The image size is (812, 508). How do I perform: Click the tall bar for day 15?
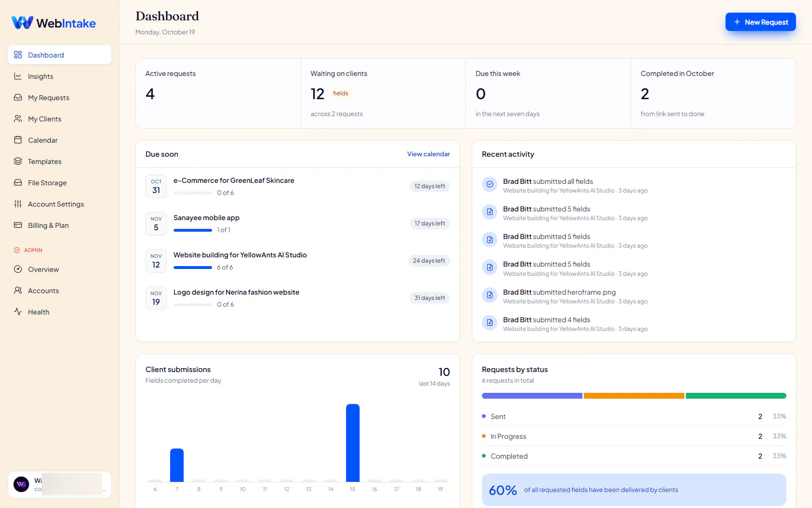coord(353,443)
